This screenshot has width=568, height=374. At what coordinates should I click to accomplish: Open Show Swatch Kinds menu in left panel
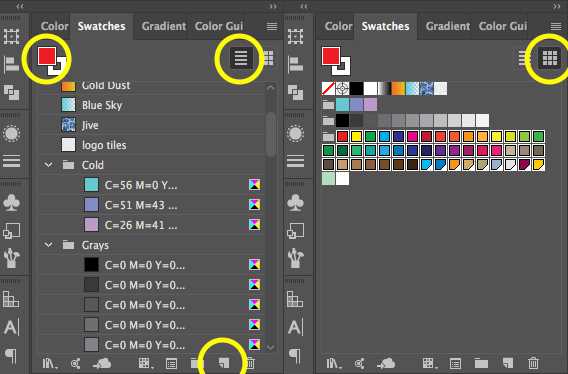(145, 363)
